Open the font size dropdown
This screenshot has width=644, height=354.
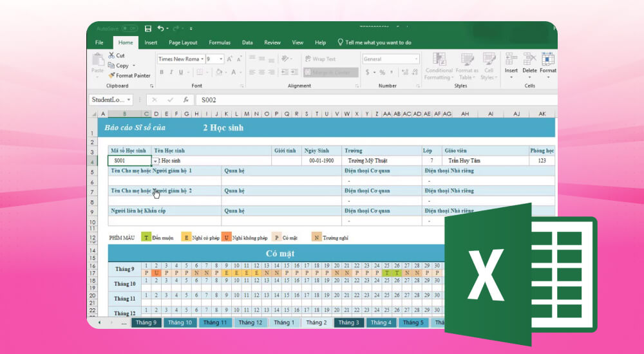click(x=221, y=59)
